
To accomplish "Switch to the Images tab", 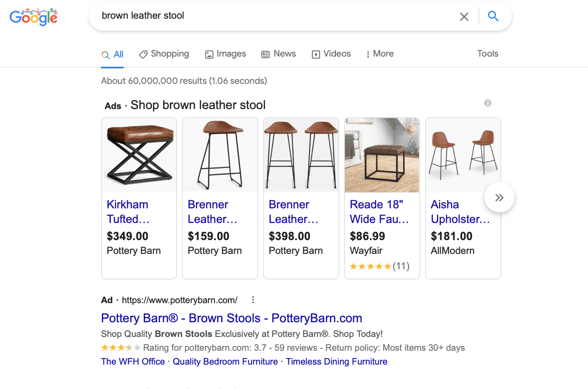I will pos(226,54).
